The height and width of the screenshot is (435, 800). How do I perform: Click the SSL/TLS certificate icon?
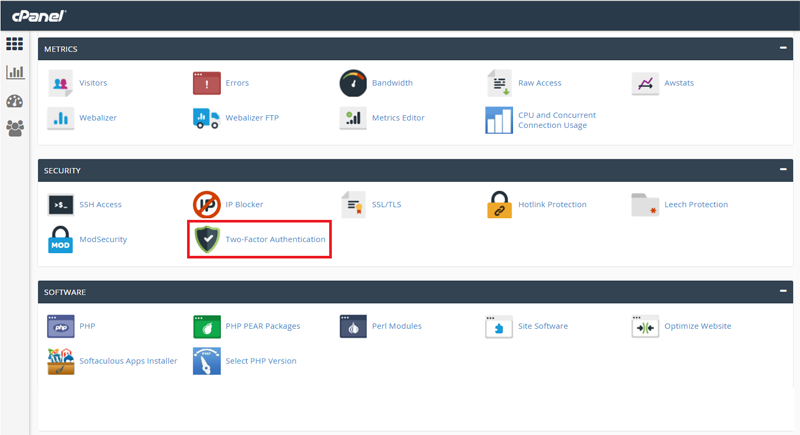(x=353, y=204)
